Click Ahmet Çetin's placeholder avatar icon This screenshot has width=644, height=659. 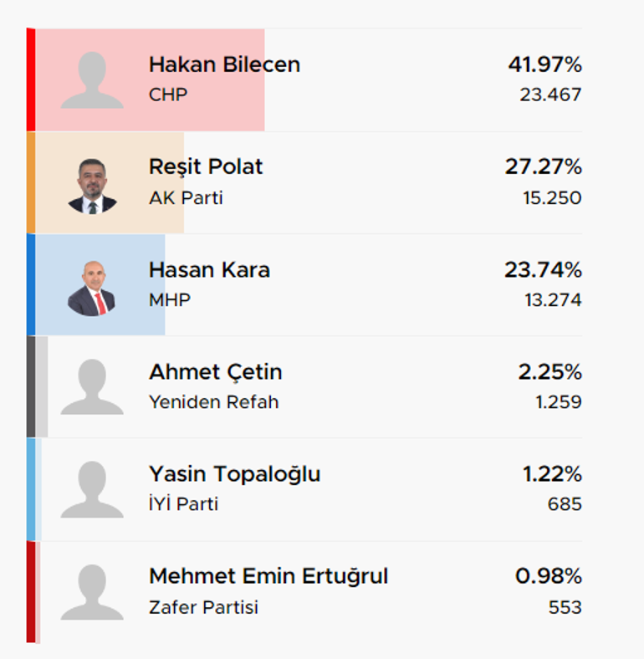click(92, 386)
